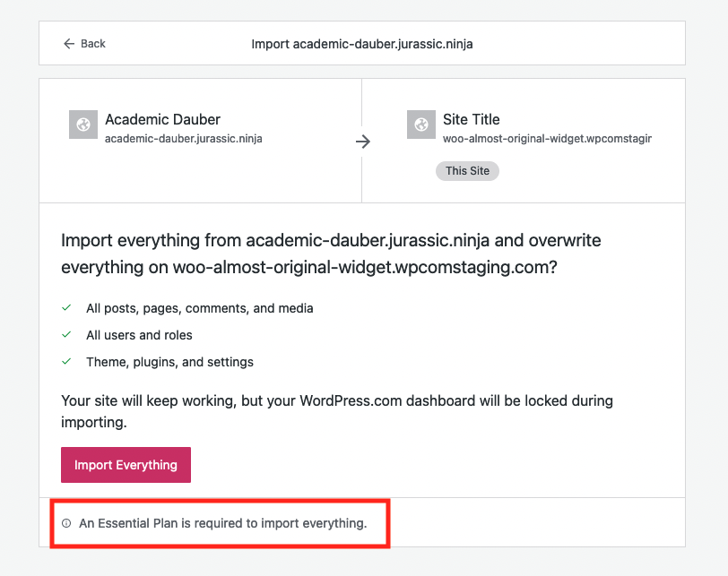Click checkmark next to Theme, plugins, and settings

pyautogui.click(x=66, y=362)
